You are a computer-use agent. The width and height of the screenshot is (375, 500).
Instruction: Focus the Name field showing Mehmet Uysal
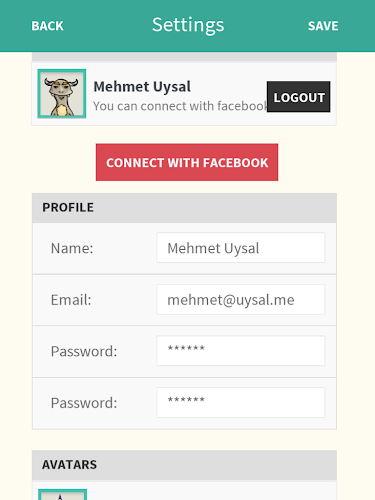tap(241, 248)
